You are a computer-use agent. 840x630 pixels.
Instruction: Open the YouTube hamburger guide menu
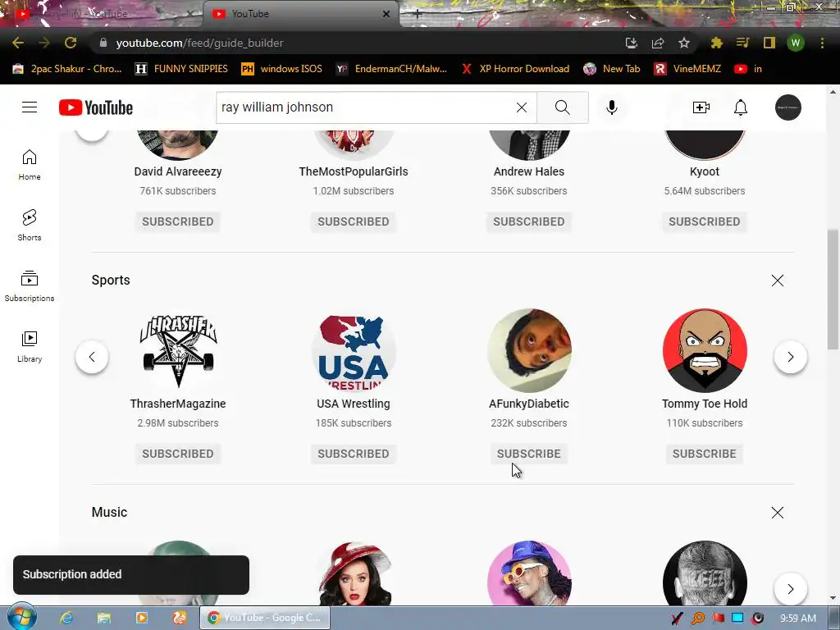[x=30, y=107]
